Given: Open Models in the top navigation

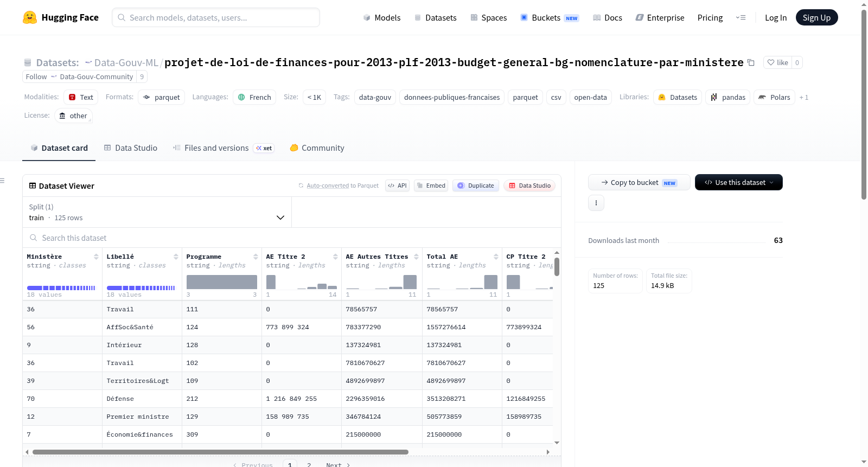Looking at the screenshot, I should pos(382,17).
